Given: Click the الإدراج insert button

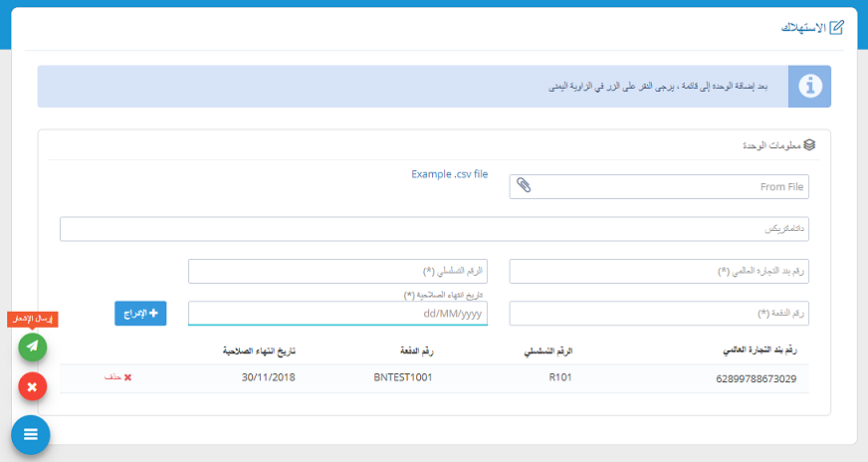Looking at the screenshot, I should [x=140, y=313].
